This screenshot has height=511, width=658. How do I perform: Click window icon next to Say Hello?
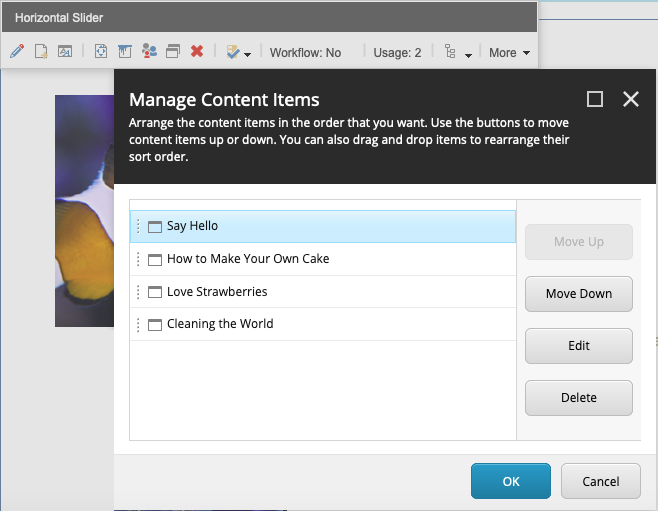pyautogui.click(x=154, y=227)
